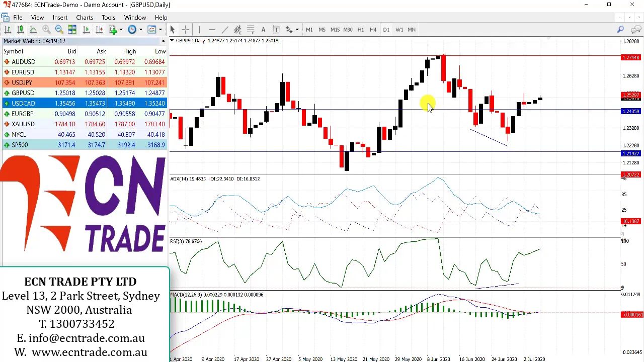
Task: Open the Tools menu
Action: point(109,18)
